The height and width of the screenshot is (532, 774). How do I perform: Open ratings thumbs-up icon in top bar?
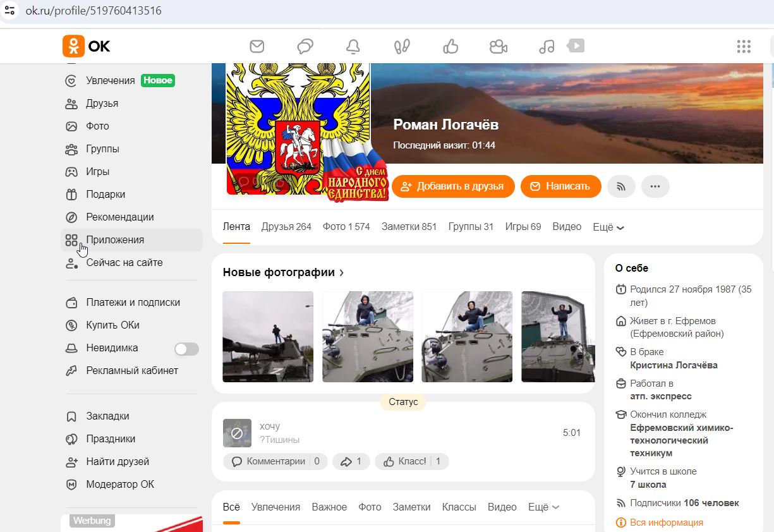pyautogui.click(x=450, y=46)
